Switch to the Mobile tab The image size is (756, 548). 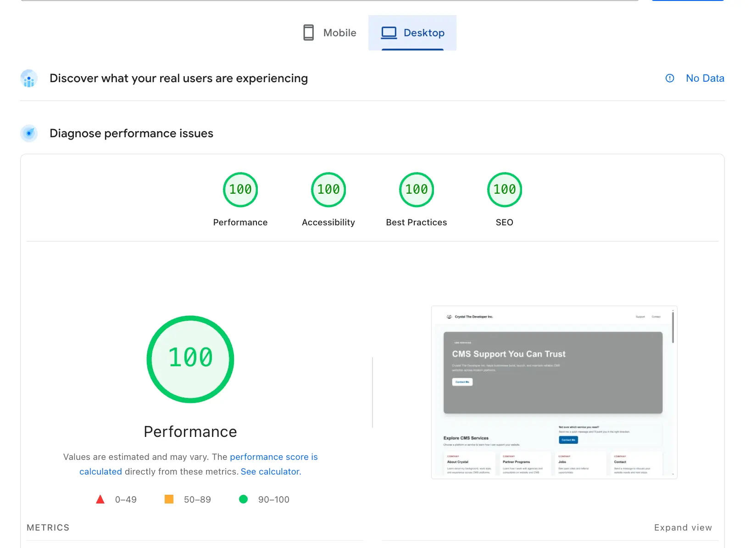pyautogui.click(x=329, y=32)
